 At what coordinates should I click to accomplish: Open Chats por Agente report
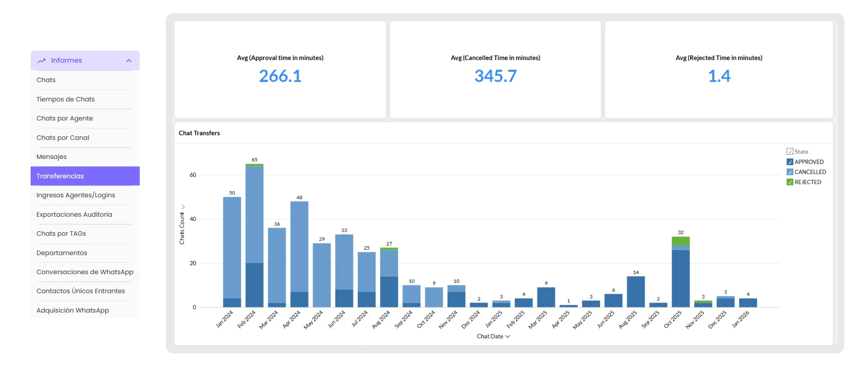pos(64,118)
